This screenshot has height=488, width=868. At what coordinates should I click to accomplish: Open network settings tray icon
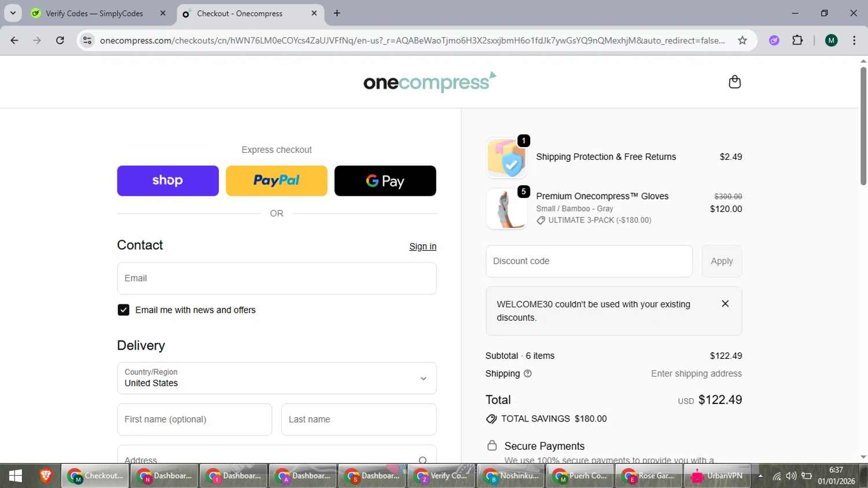pyautogui.click(x=777, y=476)
